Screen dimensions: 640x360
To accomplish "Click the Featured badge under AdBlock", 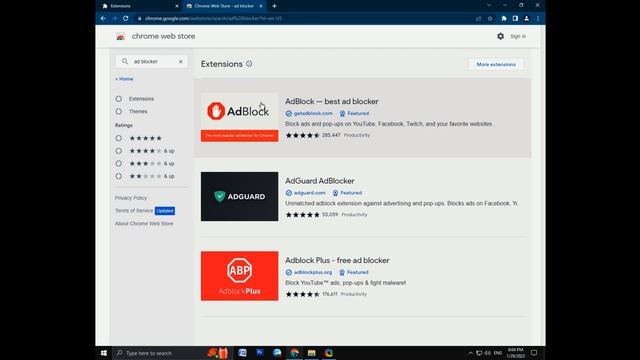I will [354, 113].
